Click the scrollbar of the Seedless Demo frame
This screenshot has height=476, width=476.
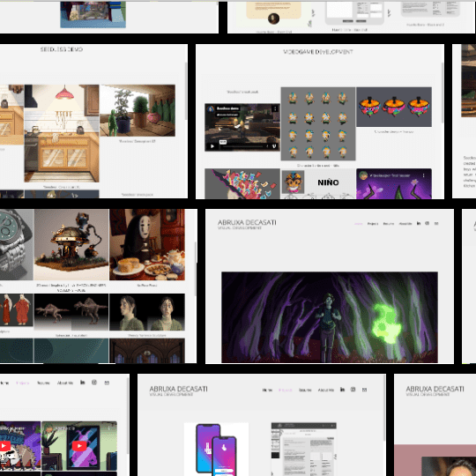tap(186, 91)
